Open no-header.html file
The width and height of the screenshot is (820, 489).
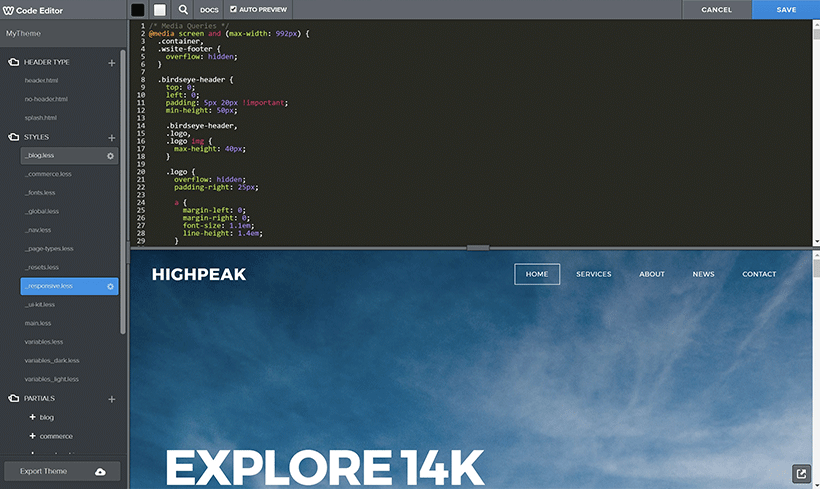[46, 99]
